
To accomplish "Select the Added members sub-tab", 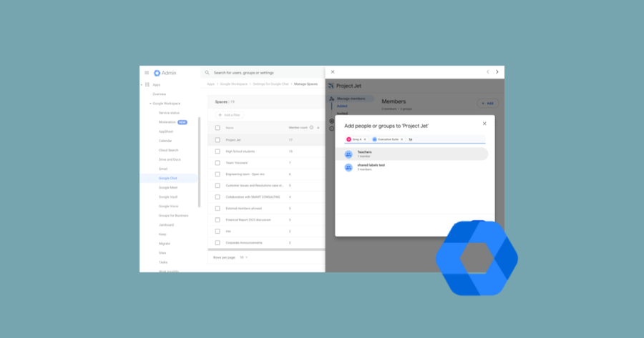I will pyautogui.click(x=342, y=106).
